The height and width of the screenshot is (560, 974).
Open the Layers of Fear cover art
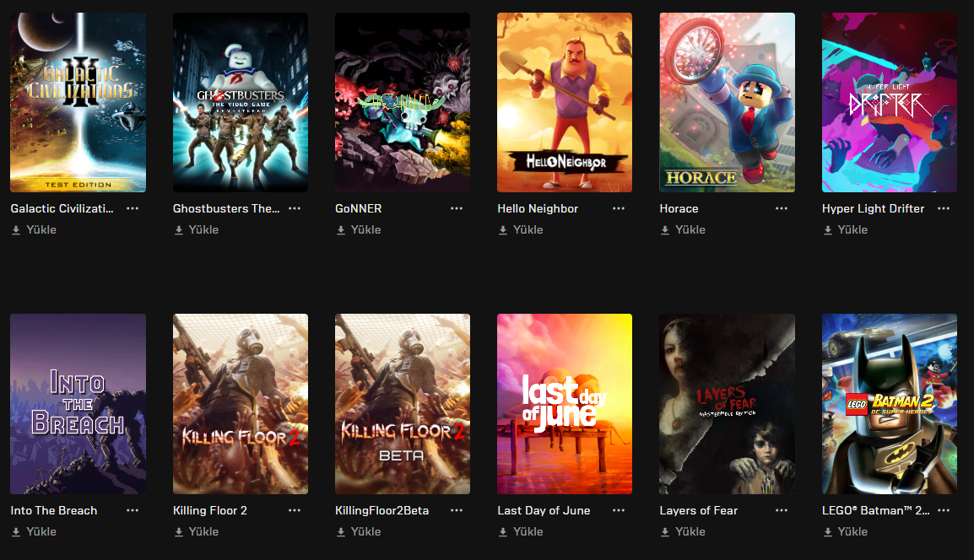[x=728, y=404]
